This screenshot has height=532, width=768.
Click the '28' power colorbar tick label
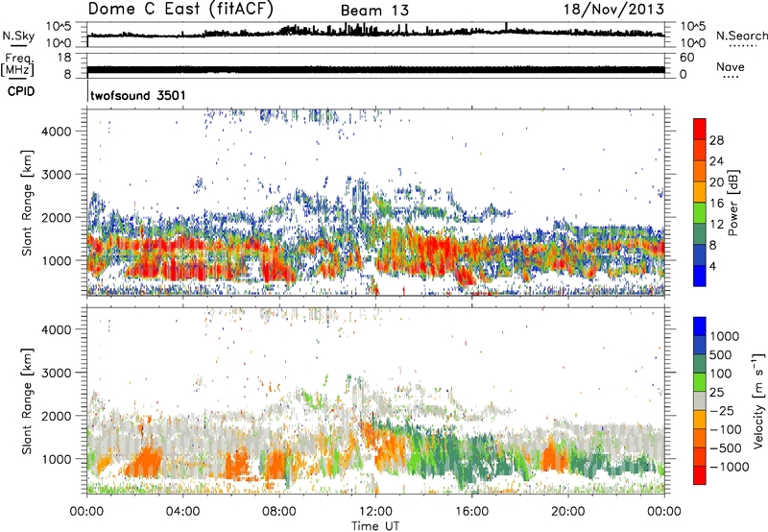pos(716,140)
